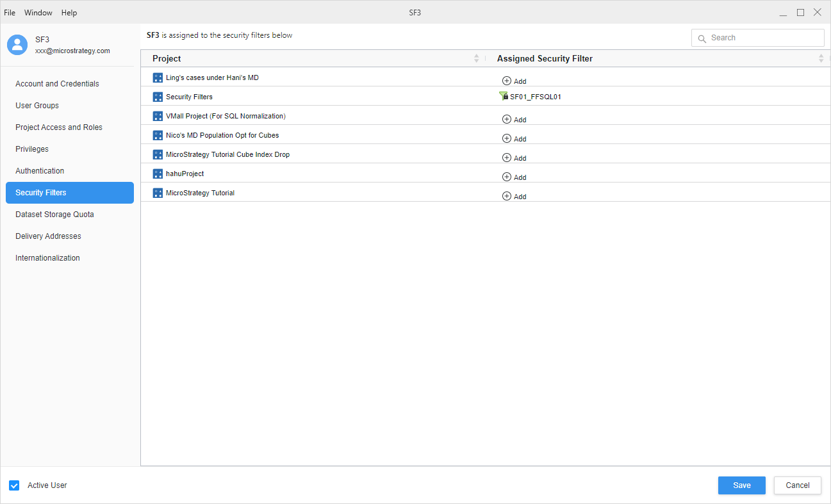Image resolution: width=831 pixels, height=504 pixels.
Task: Click Add plus icon for VMall Project
Action: 507,119
